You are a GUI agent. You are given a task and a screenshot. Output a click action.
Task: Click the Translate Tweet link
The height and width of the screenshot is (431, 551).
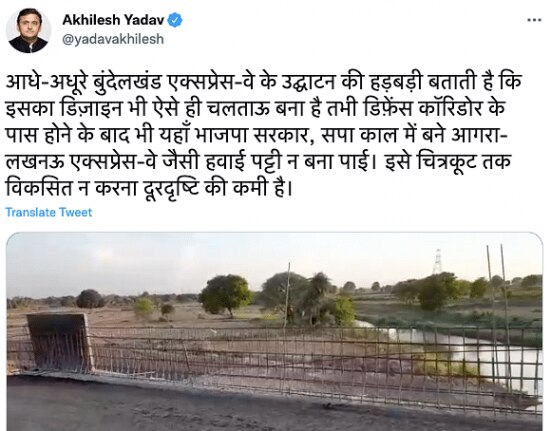[x=48, y=212]
